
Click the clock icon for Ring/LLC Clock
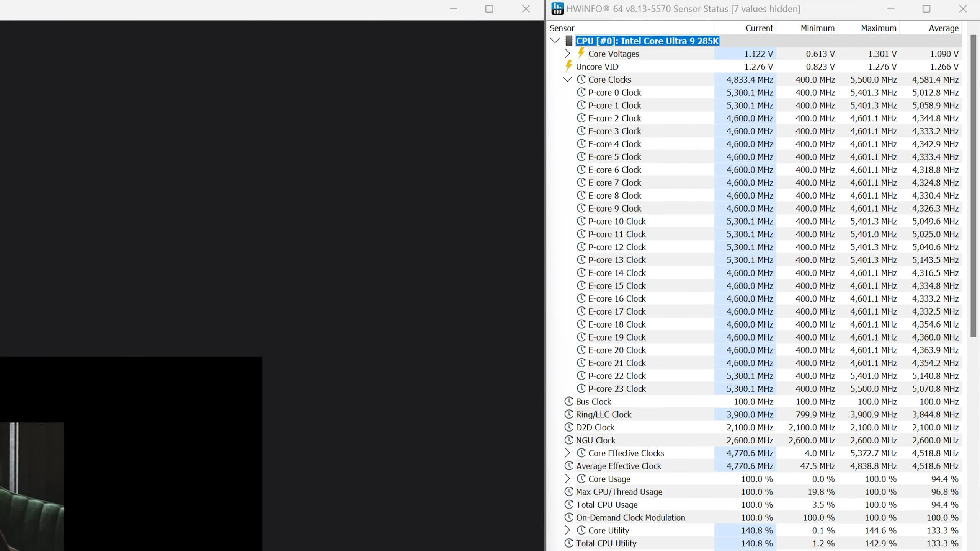569,414
